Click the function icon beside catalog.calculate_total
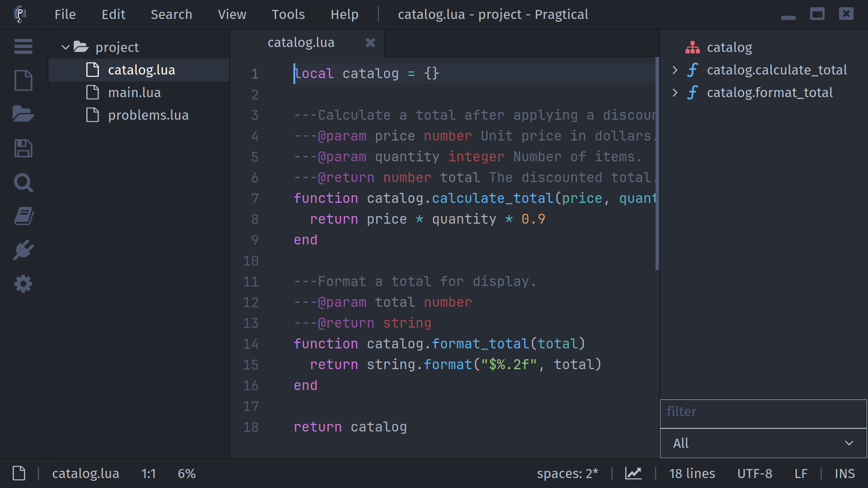Screen dimensions: 868x488 692,70
